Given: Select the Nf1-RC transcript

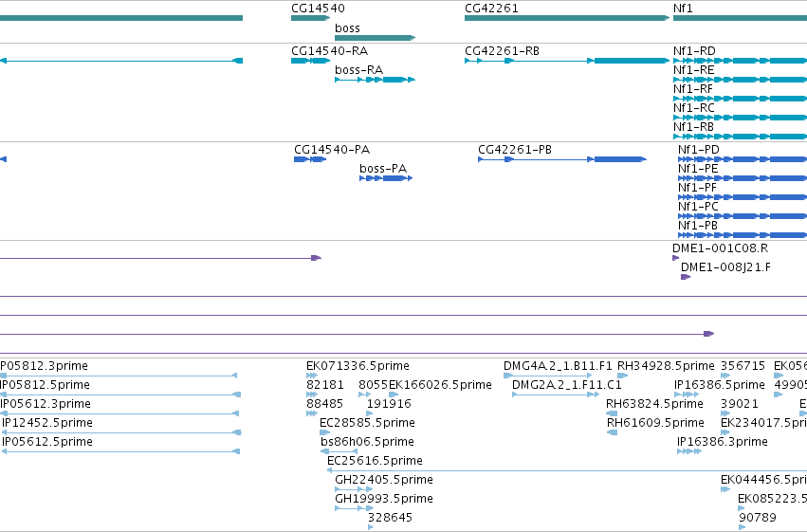Looking at the screenshot, I should tap(740, 118).
